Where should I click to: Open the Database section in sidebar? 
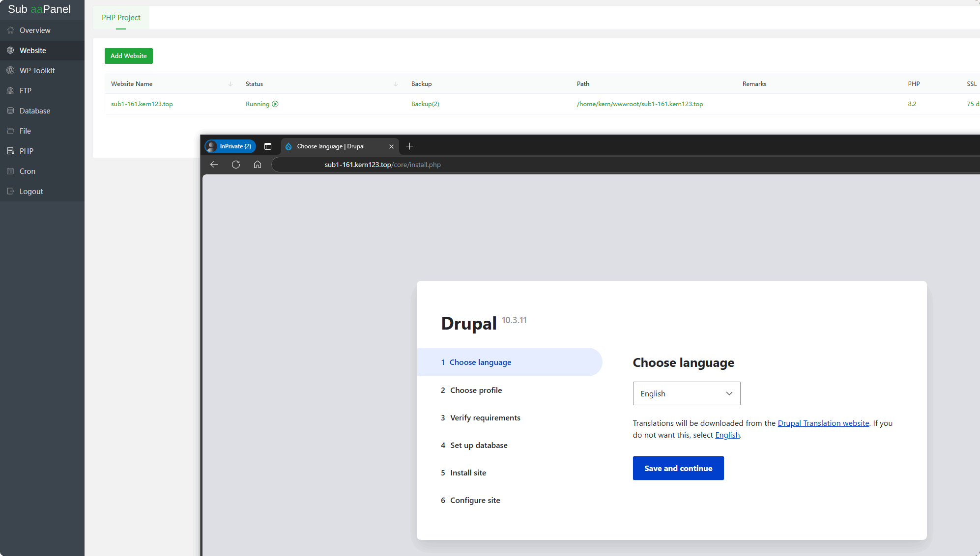[34, 111]
